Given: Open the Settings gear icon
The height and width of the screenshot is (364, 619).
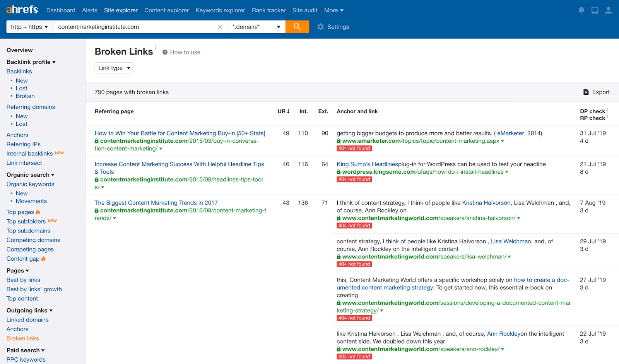Looking at the screenshot, I should tap(320, 27).
